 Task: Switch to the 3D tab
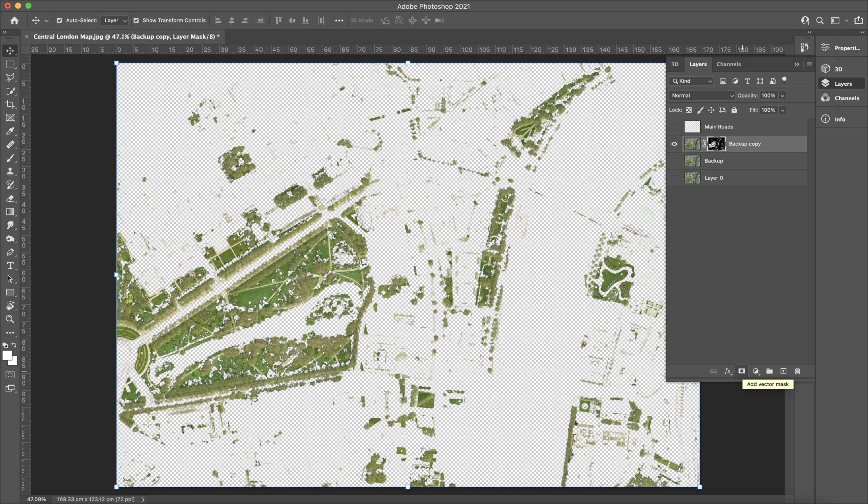675,64
